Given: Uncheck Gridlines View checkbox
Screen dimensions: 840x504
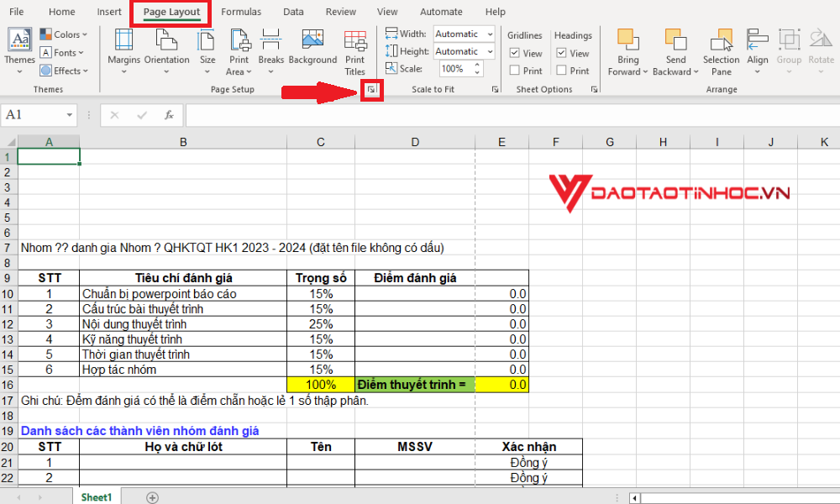Looking at the screenshot, I should 514,52.
